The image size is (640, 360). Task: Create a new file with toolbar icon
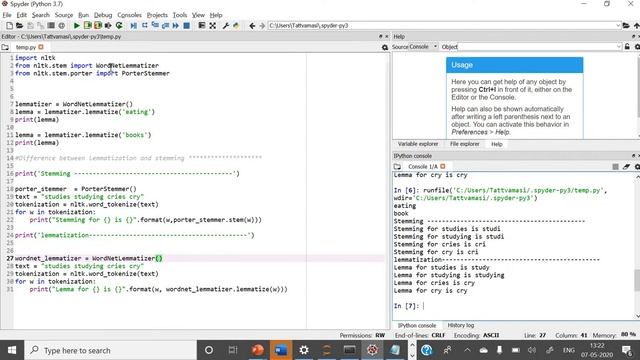point(9,26)
